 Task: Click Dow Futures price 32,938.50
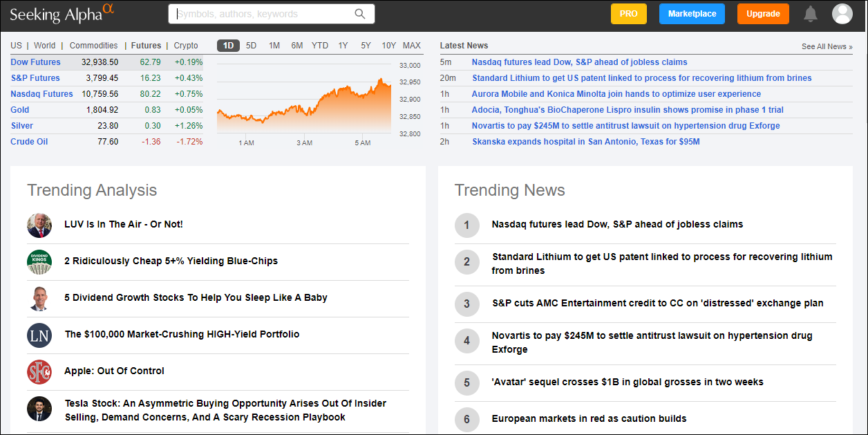click(100, 62)
